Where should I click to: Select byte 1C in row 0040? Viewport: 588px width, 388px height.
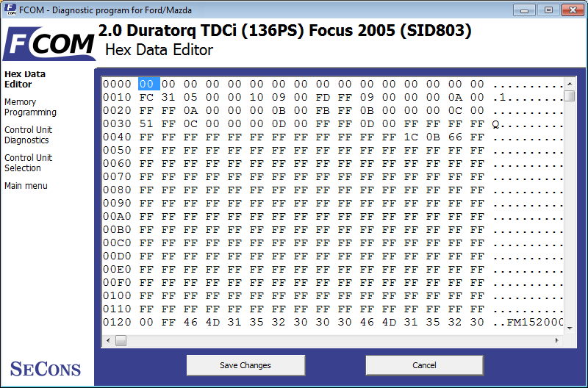coord(411,137)
